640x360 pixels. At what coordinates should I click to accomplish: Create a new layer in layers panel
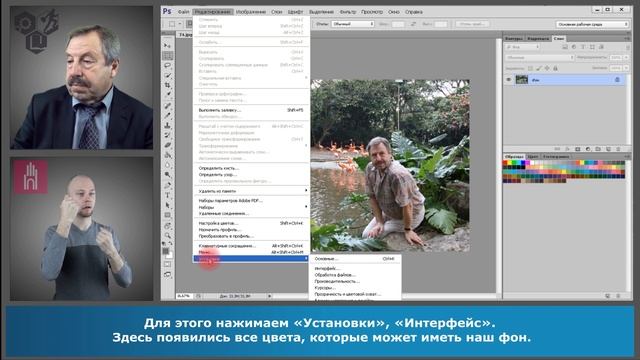608,149
